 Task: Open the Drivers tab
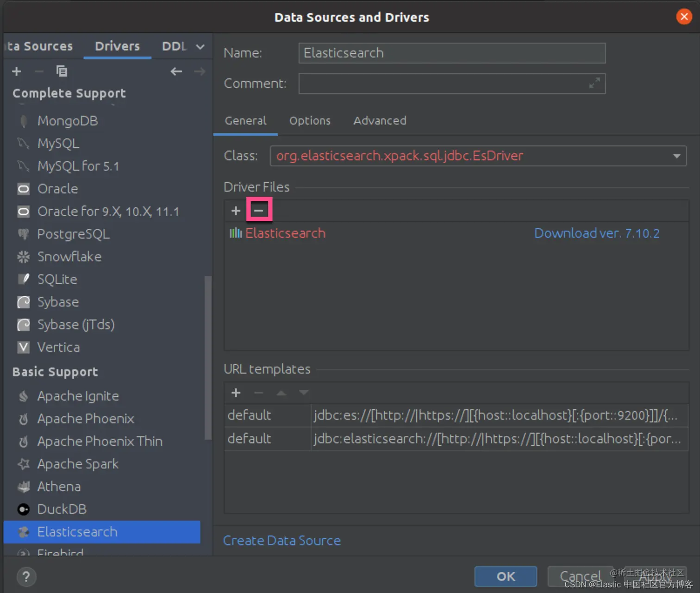click(x=117, y=46)
